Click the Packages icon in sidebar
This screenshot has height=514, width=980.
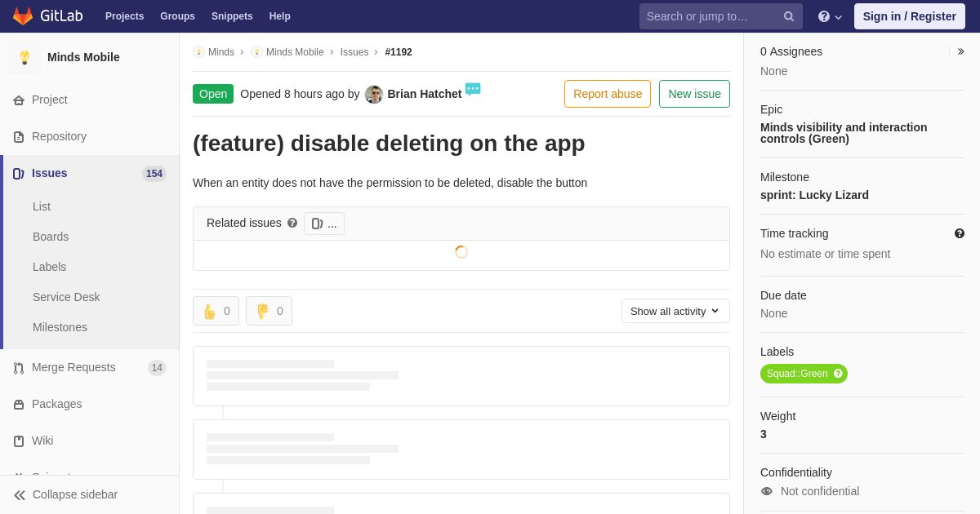pos(19,405)
